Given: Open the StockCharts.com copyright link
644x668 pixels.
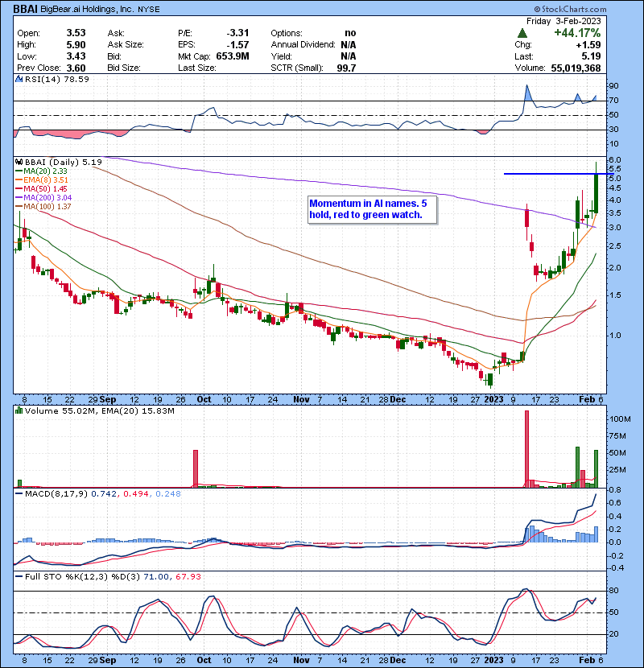Looking at the screenshot, I should coord(570,9).
